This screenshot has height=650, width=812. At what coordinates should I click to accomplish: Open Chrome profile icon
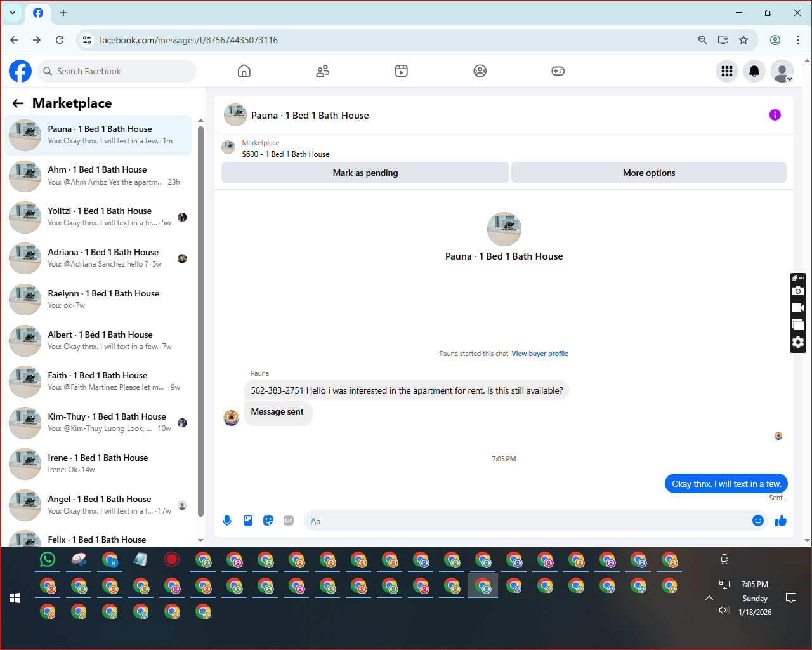(x=775, y=40)
